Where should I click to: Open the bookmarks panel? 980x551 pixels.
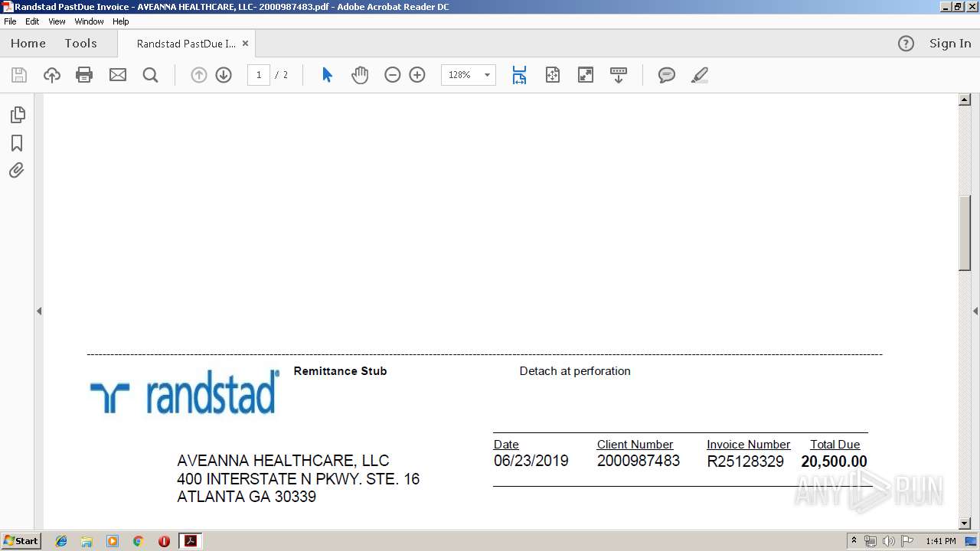(17, 143)
